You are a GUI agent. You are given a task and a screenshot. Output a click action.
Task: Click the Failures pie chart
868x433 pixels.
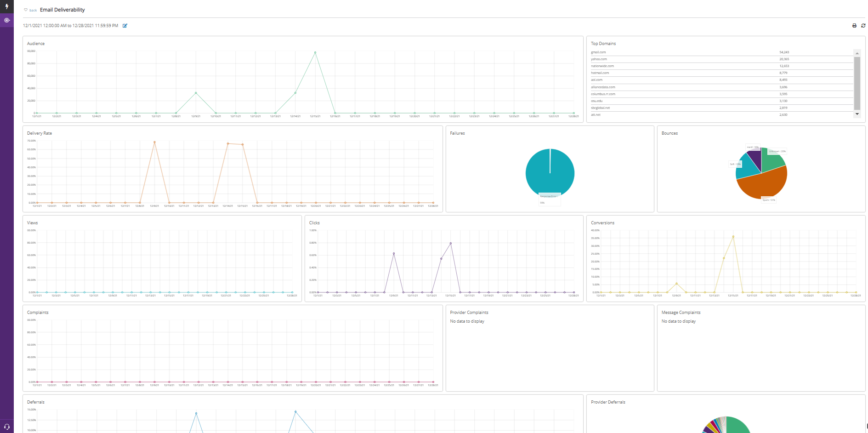550,173
